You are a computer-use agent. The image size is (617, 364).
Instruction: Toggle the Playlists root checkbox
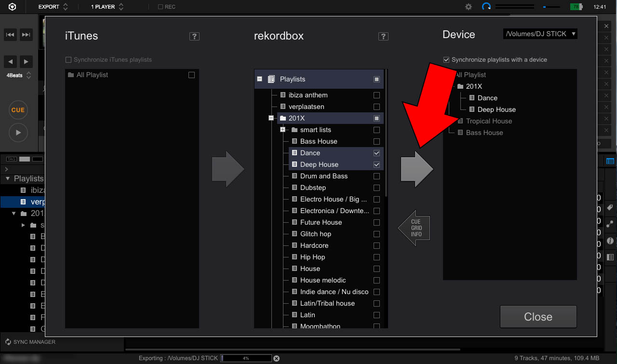[x=376, y=79]
